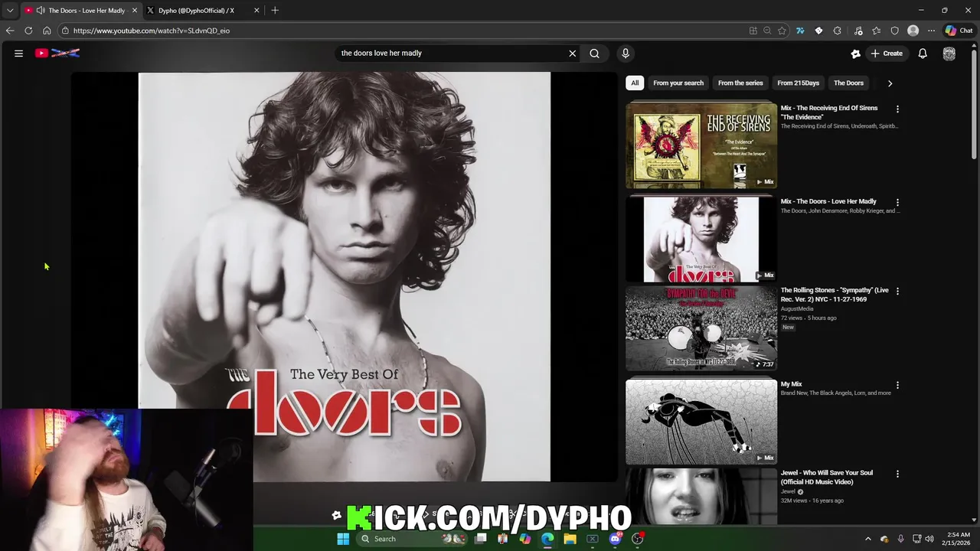Close The Doors - Love Her Madly tab
Viewport: 980px width, 551px height.
135,11
